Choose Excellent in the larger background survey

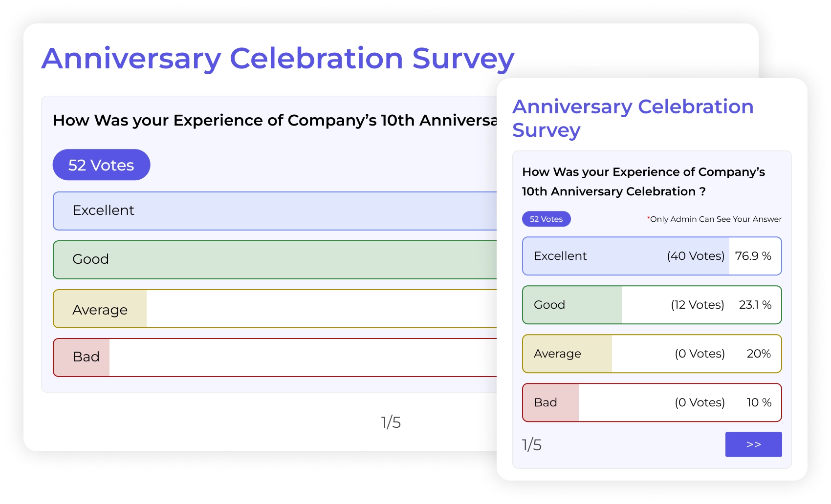pyautogui.click(x=274, y=211)
